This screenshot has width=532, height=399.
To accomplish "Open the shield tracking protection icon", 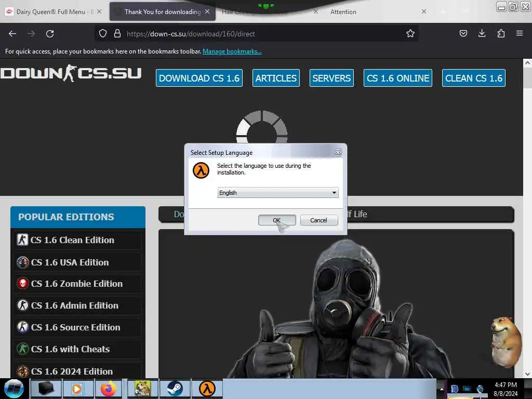I will click(x=103, y=33).
